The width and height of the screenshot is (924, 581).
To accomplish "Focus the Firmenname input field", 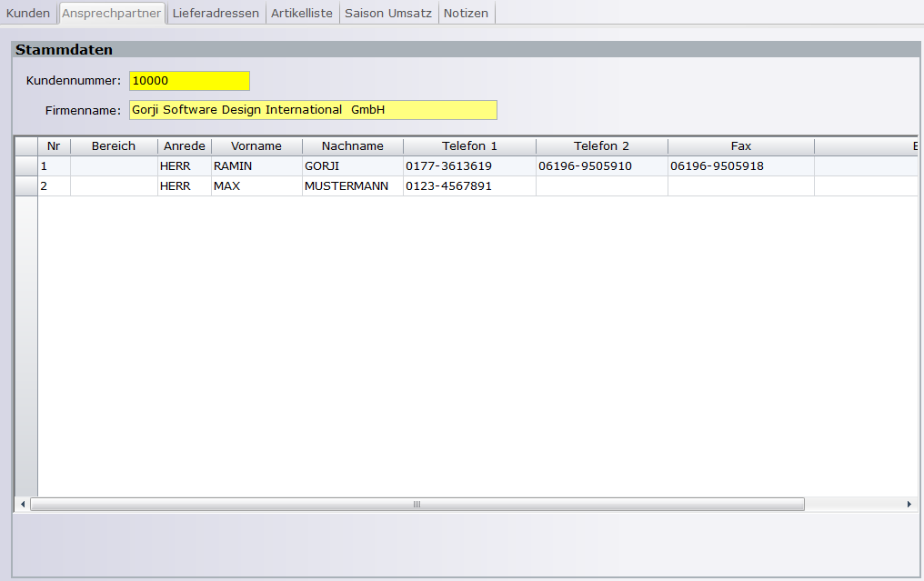I will point(313,110).
